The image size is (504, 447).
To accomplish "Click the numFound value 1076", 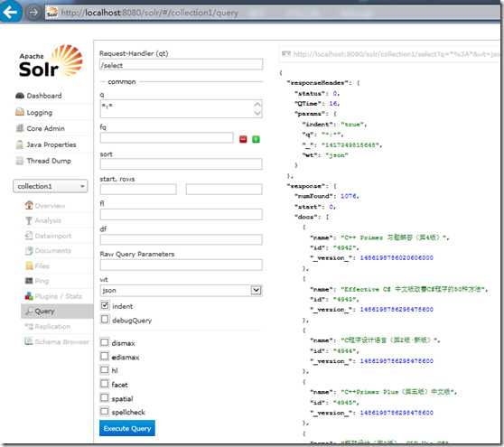I will click(x=349, y=196).
